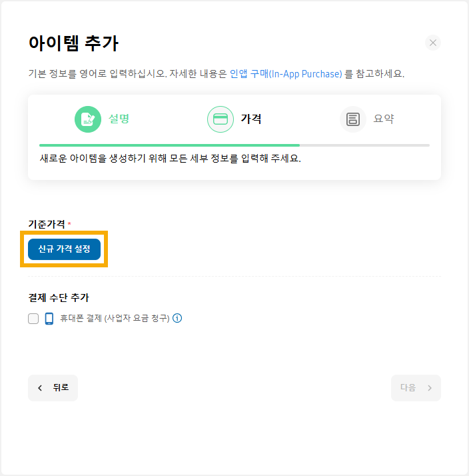
Task: Select the 가격 step label
Action: coord(251,119)
